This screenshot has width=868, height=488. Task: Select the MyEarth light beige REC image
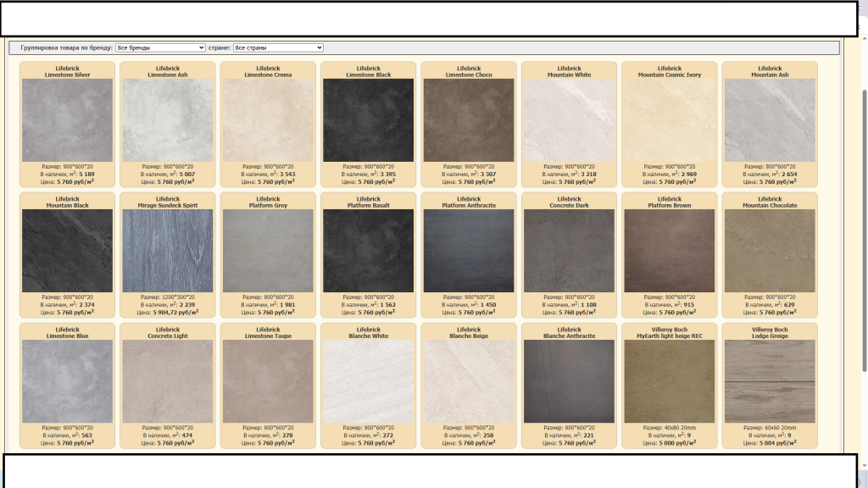point(670,381)
